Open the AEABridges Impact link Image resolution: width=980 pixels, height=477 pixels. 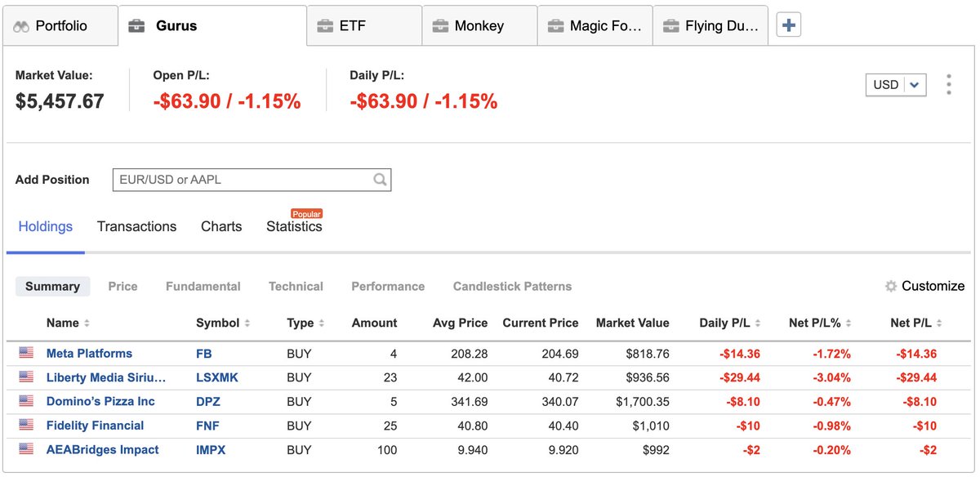tap(102, 449)
